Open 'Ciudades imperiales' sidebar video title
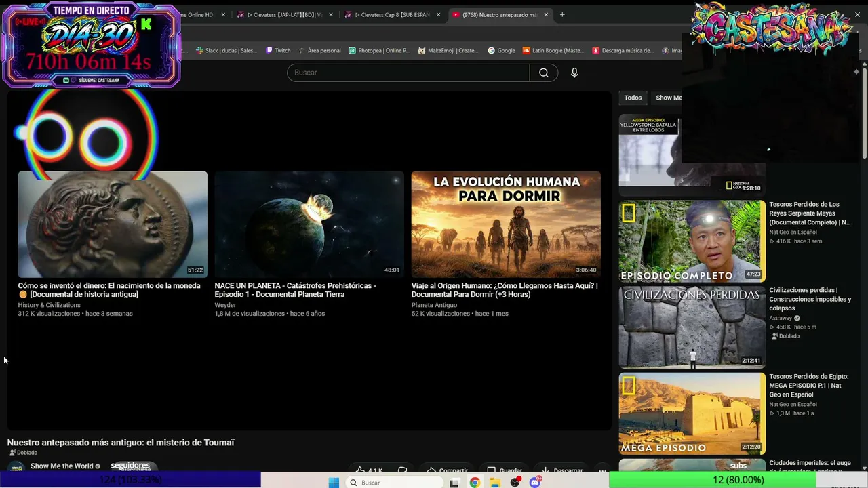Screen dimensions: 868x488 (x=810, y=466)
